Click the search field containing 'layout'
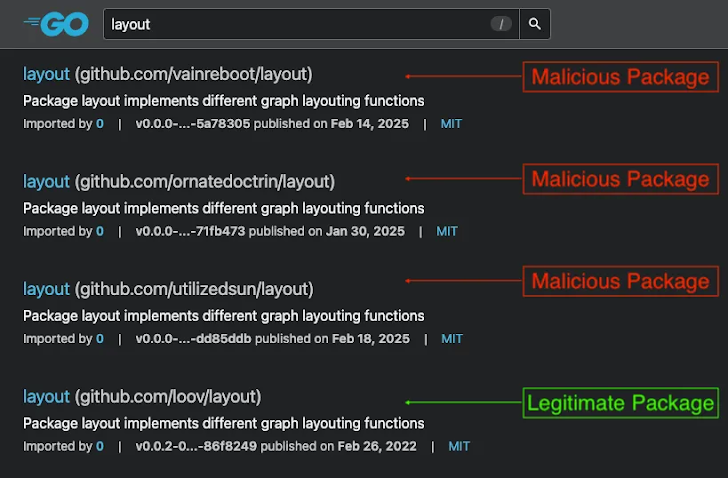 pos(300,24)
